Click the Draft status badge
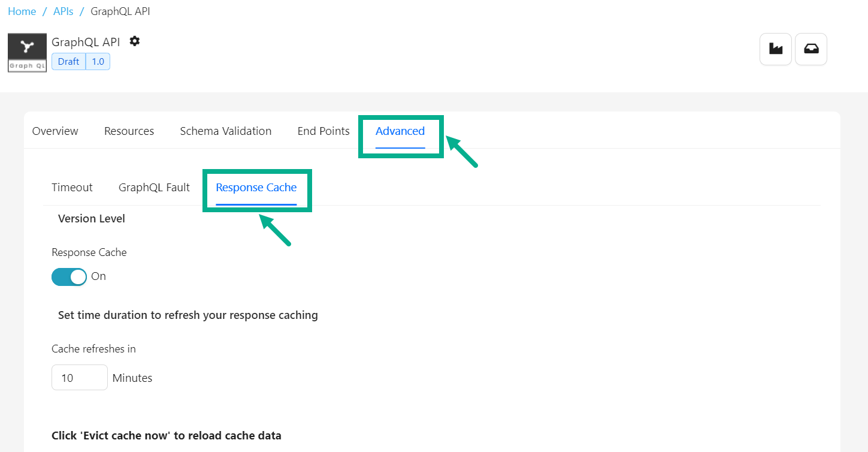 (68, 61)
